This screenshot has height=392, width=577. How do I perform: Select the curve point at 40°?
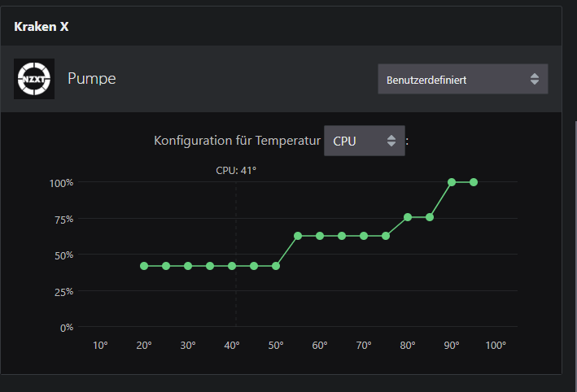click(232, 266)
